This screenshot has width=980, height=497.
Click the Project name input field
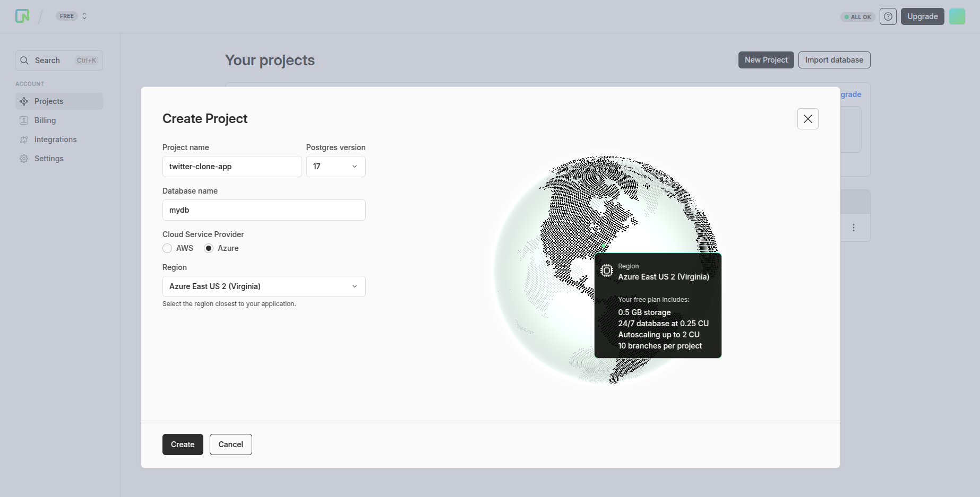pos(231,167)
